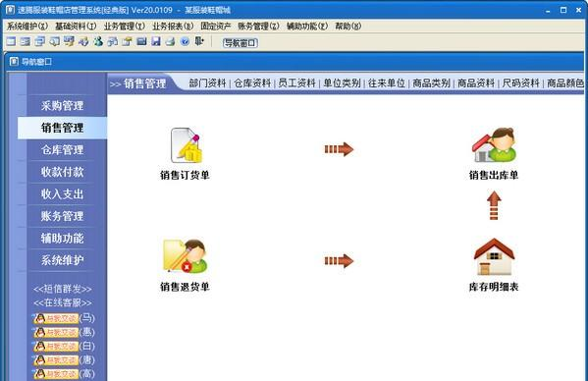Open the 固定资产 menu

pos(216,27)
